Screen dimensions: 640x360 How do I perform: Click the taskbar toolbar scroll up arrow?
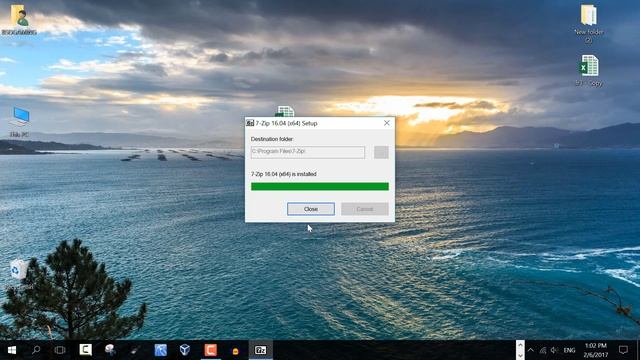click(x=520, y=345)
